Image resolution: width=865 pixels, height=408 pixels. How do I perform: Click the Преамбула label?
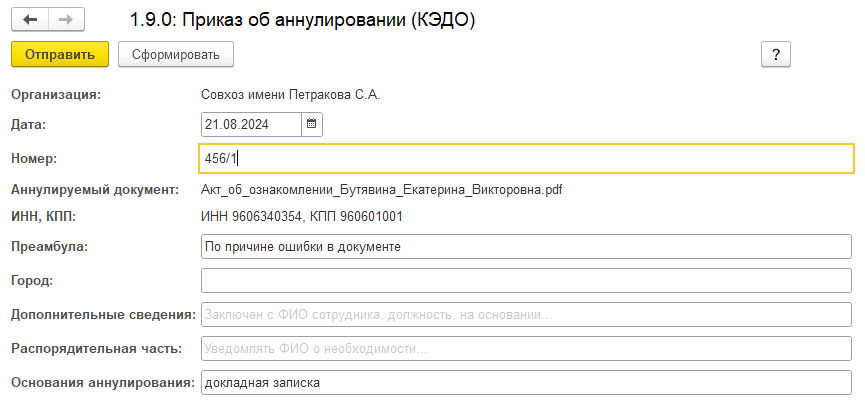click(49, 246)
